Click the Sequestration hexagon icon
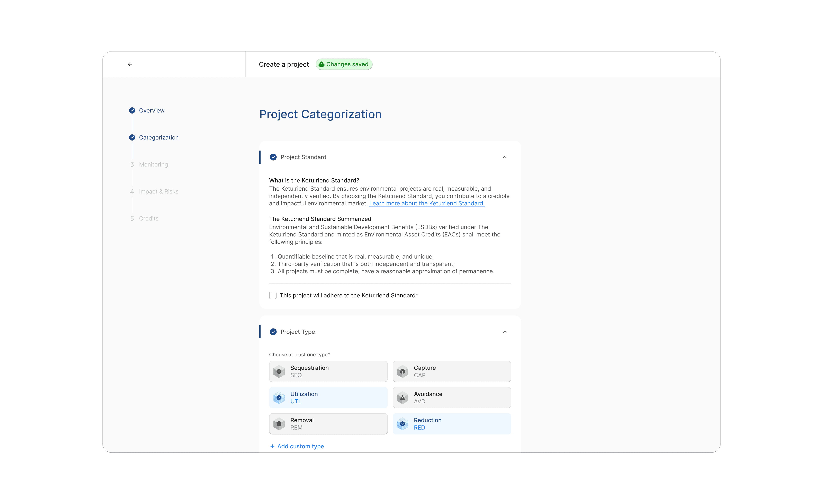The height and width of the screenshot is (504, 823). 279,371
